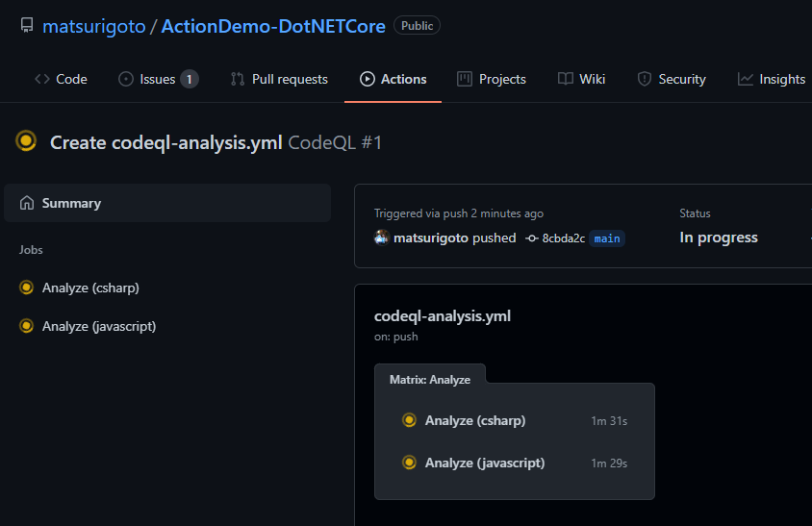Click the CodeQL #1 workflow label

335,143
